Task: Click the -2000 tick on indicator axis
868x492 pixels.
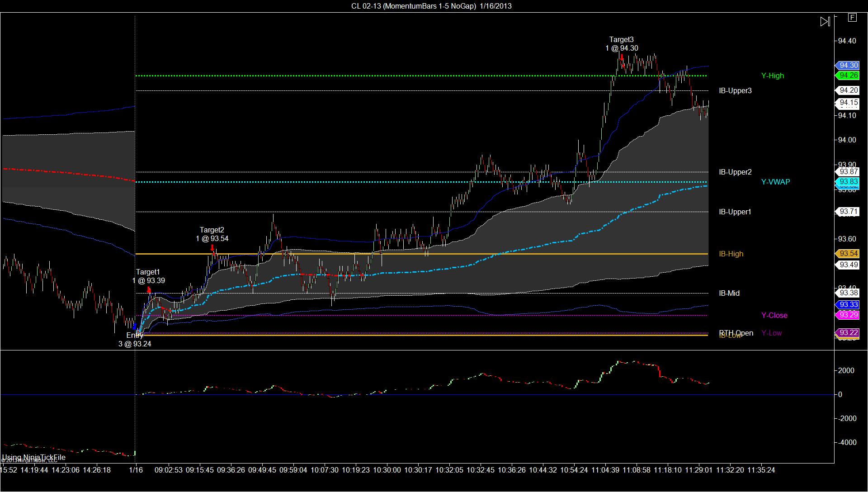Action: click(x=846, y=418)
